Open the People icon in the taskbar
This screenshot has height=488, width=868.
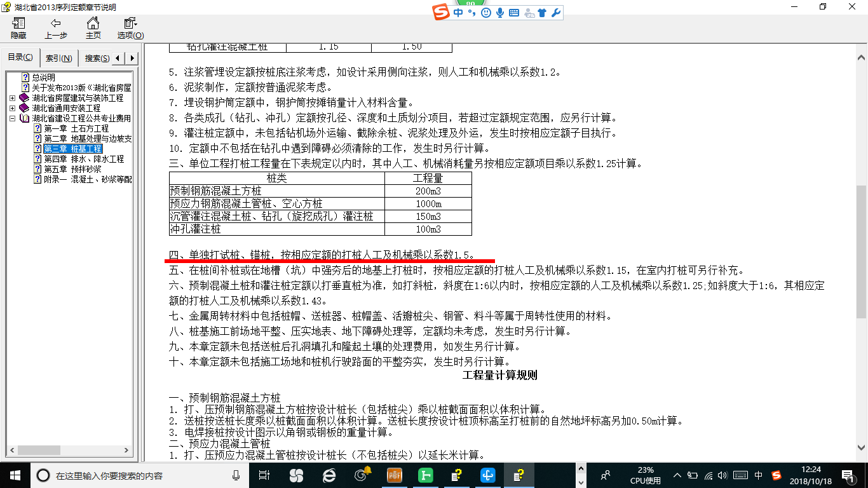[x=606, y=475]
